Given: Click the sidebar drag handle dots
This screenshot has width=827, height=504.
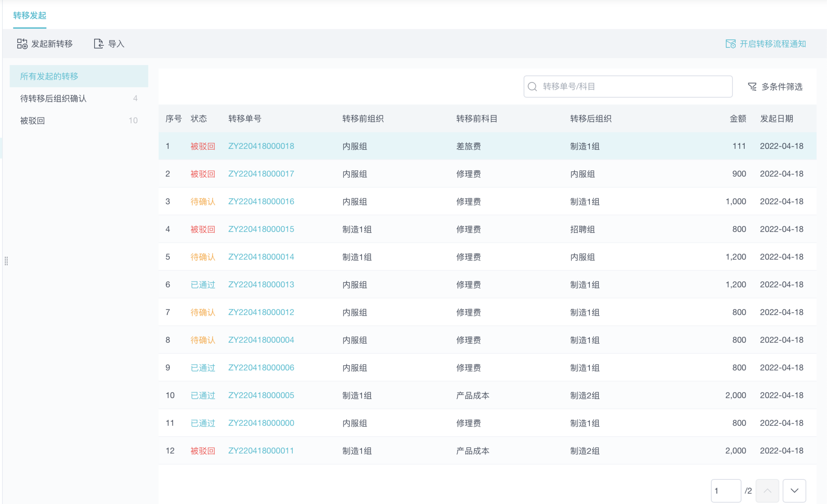Looking at the screenshot, I should (x=6, y=261).
